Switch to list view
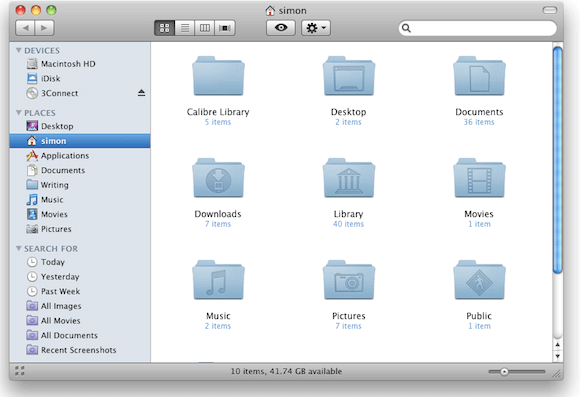Viewport: 580px width, 397px height. 185,28
